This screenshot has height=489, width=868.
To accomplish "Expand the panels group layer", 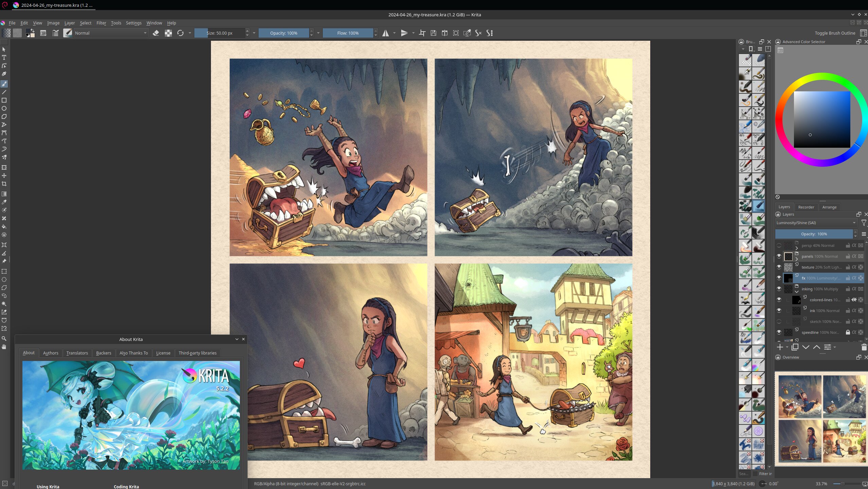I will 797,259.
